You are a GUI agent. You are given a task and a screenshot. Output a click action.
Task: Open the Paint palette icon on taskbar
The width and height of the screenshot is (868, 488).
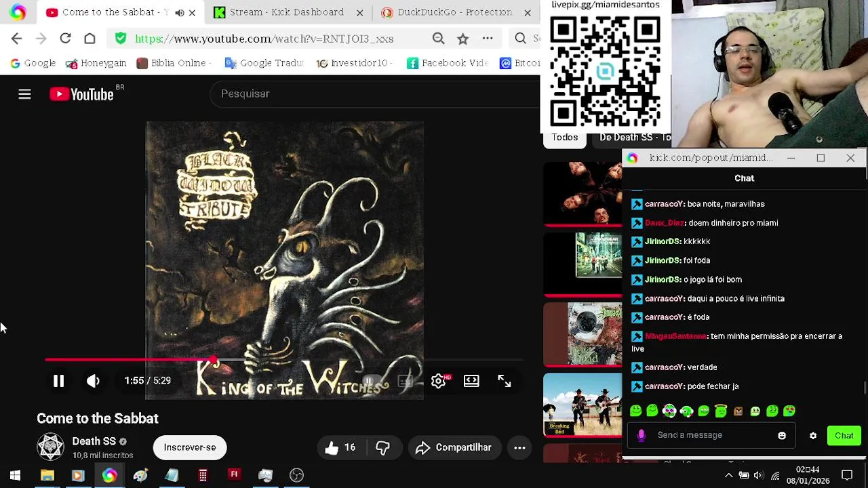coord(140,475)
